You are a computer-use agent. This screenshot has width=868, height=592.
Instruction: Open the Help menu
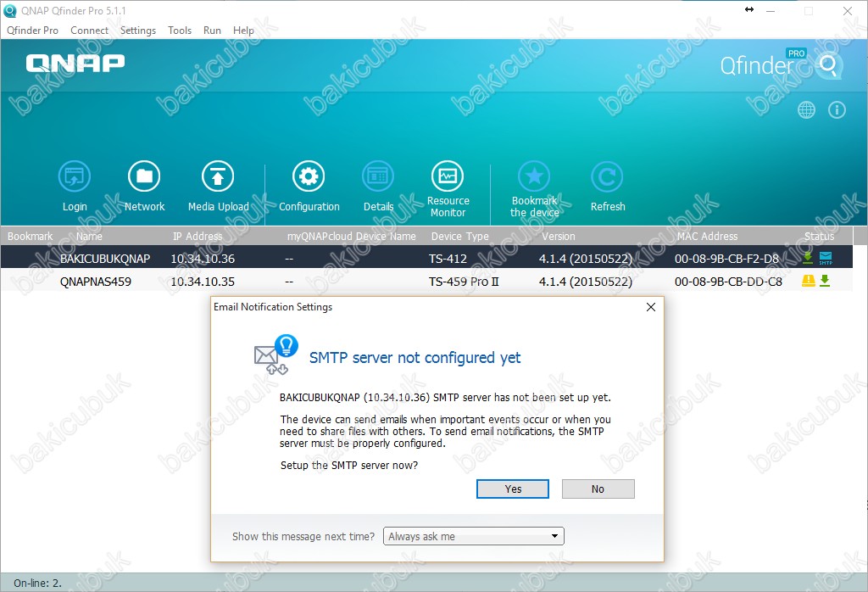coord(243,31)
